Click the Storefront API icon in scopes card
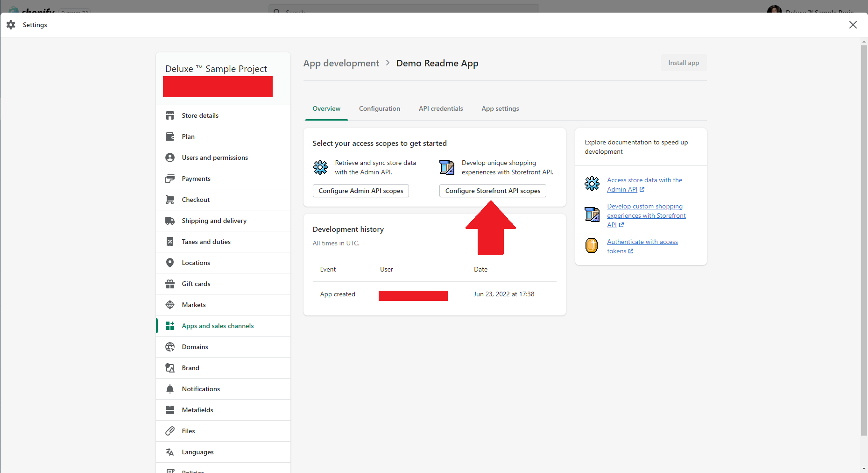868x473 pixels. (447, 167)
